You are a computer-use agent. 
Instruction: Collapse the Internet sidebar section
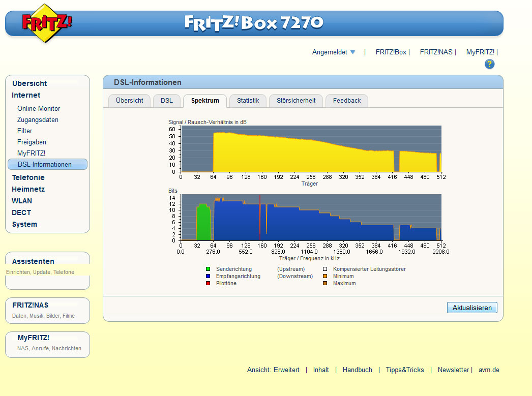(26, 95)
